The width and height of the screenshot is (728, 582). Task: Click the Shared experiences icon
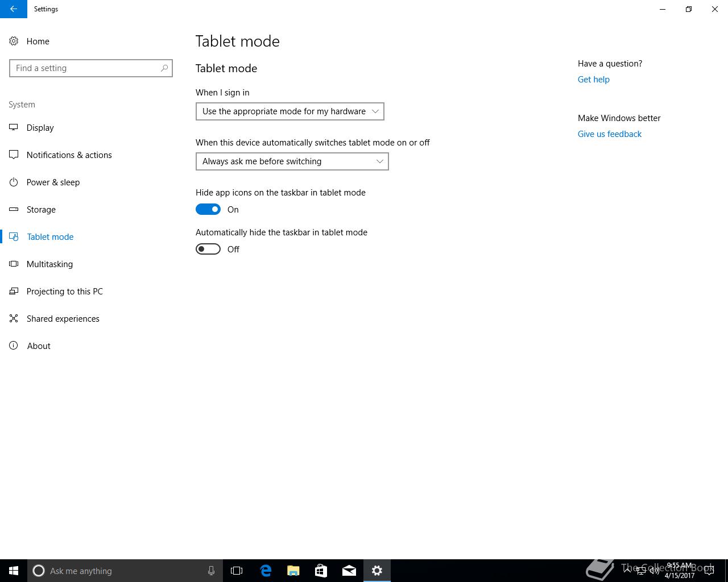tap(14, 318)
